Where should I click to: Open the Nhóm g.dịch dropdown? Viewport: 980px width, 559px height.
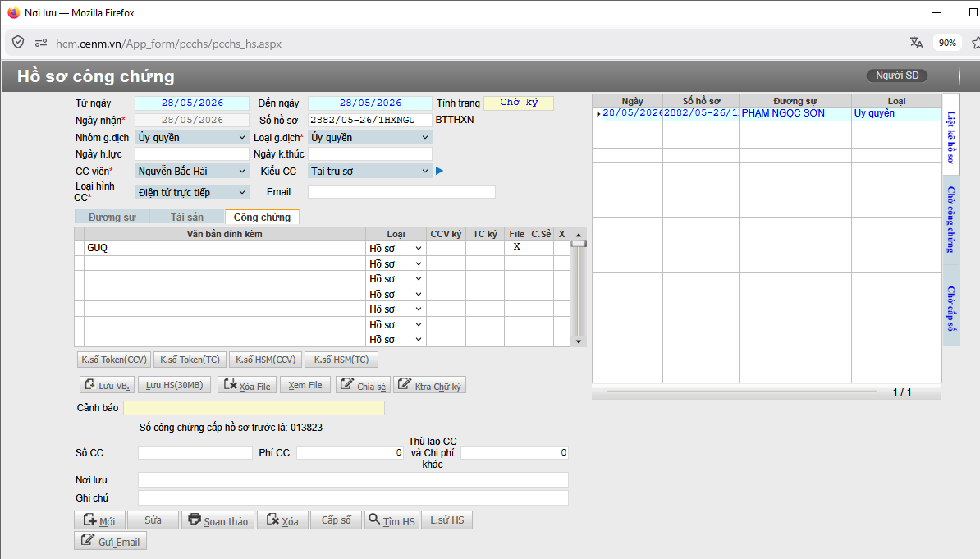[191, 138]
